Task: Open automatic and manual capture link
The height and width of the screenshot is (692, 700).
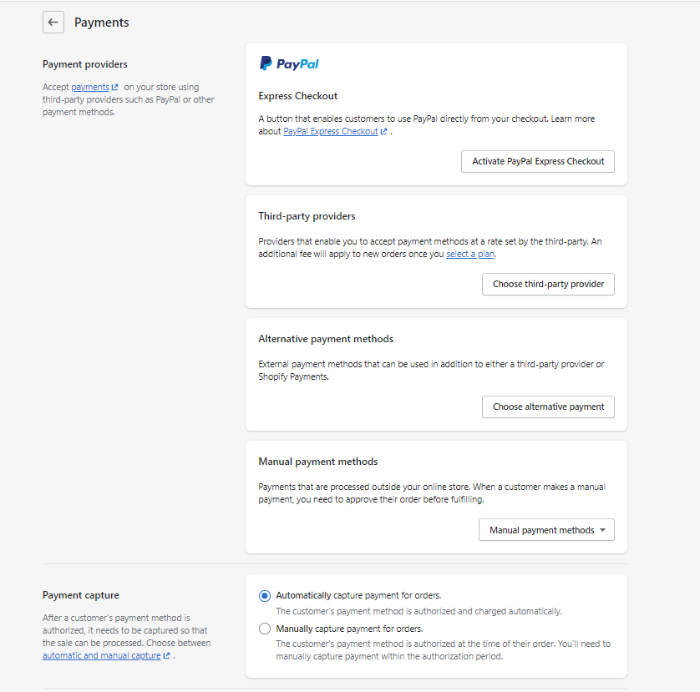Action: click(101, 655)
